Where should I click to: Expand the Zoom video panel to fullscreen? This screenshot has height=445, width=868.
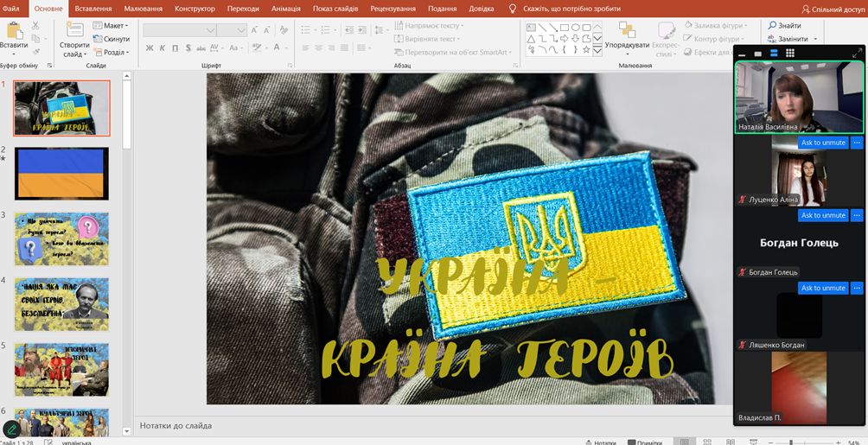click(857, 54)
